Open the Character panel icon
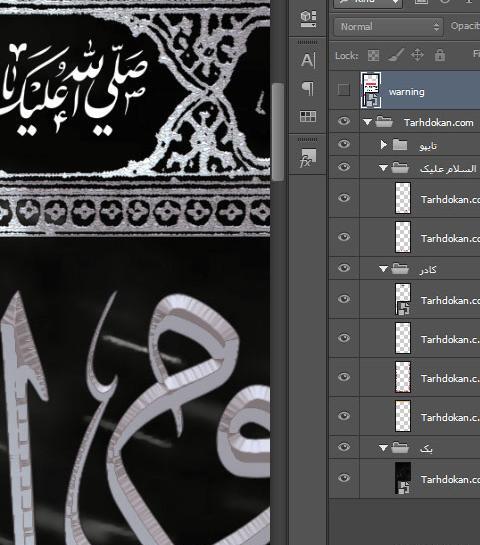 pos(308,60)
